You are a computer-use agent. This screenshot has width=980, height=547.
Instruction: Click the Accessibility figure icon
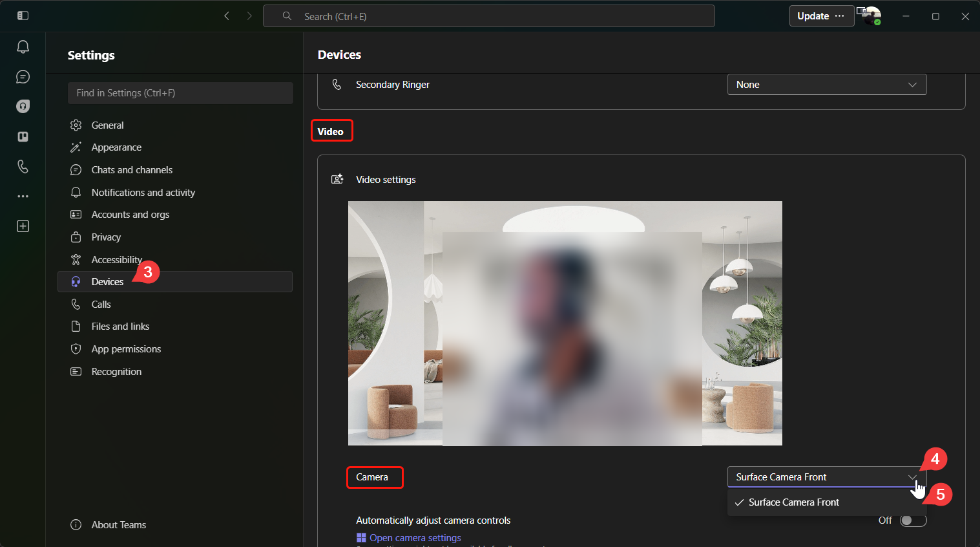pyautogui.click(x=76, y=259)
